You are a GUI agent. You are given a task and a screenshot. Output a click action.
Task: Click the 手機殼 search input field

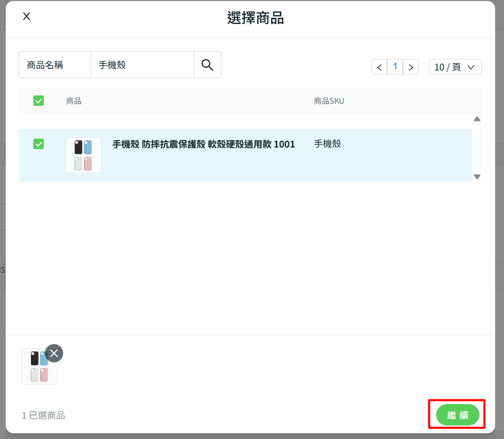pyautogui.click(x=142, y=65)
